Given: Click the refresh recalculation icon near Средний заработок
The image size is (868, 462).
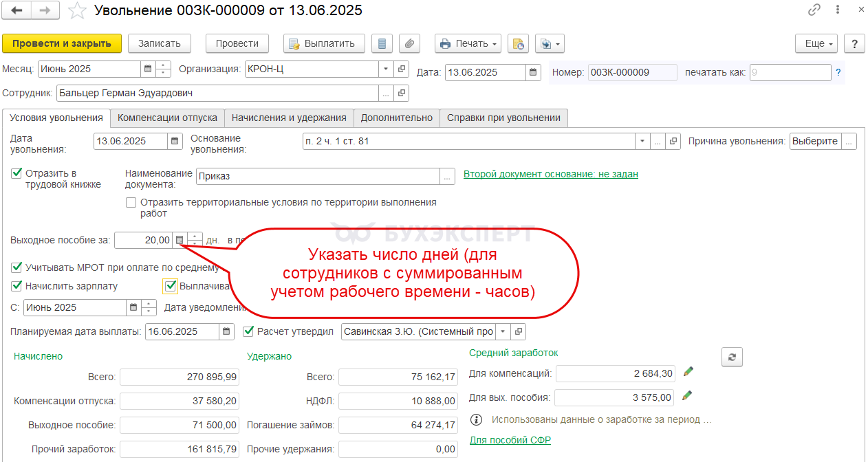Looking at the screenshot, I should coord(732,357).
